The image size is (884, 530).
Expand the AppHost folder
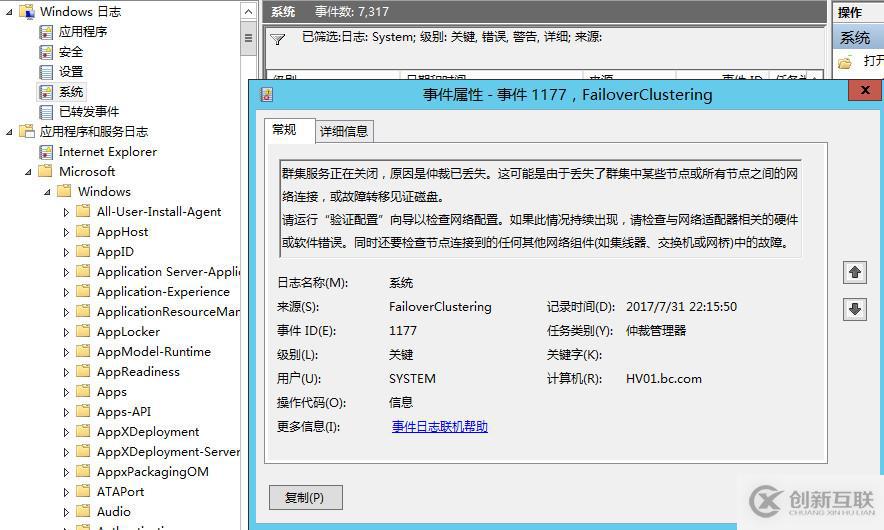click(x=66, y=232)
